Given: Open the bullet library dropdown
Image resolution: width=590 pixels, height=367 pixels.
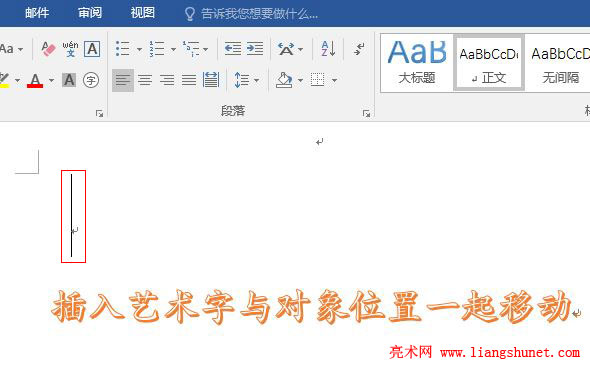Looking at the screenshot, I should (139, 49).
